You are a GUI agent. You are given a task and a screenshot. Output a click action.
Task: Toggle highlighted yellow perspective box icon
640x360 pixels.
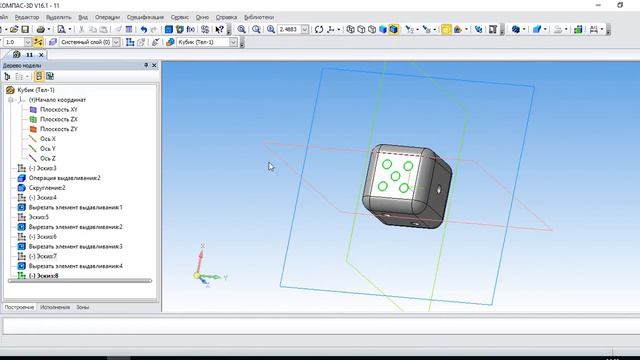[x=446, y=29]
